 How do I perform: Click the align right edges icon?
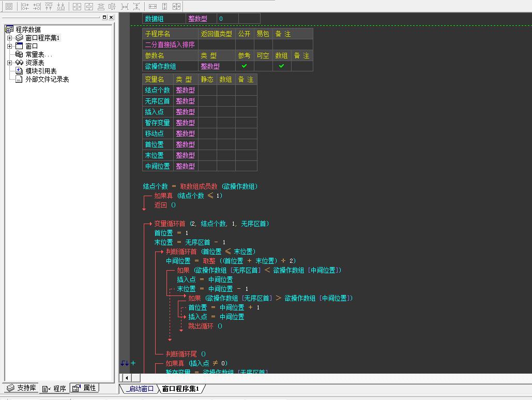pos(37,6)
